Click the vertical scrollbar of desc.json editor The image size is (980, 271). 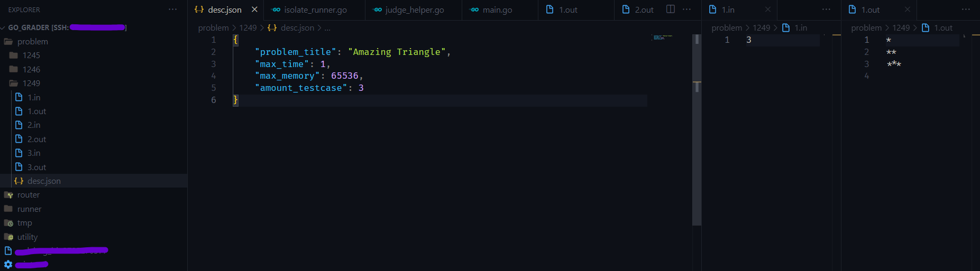click(697, 132)
